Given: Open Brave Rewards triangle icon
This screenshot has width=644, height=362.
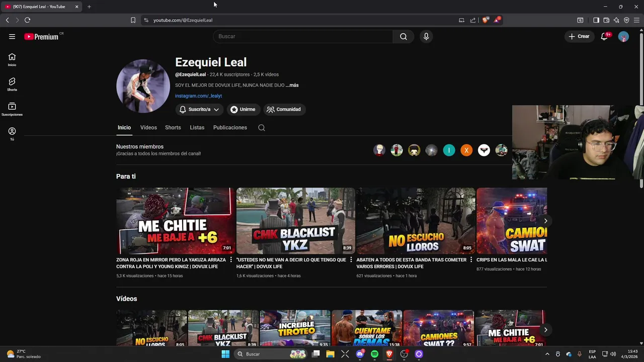Looking at the screenshot, I should coord(497,20).
